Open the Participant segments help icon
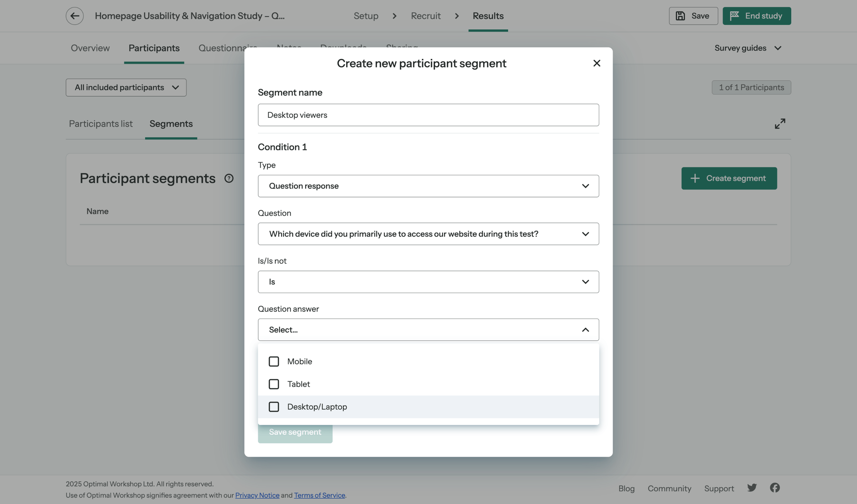 229,178
